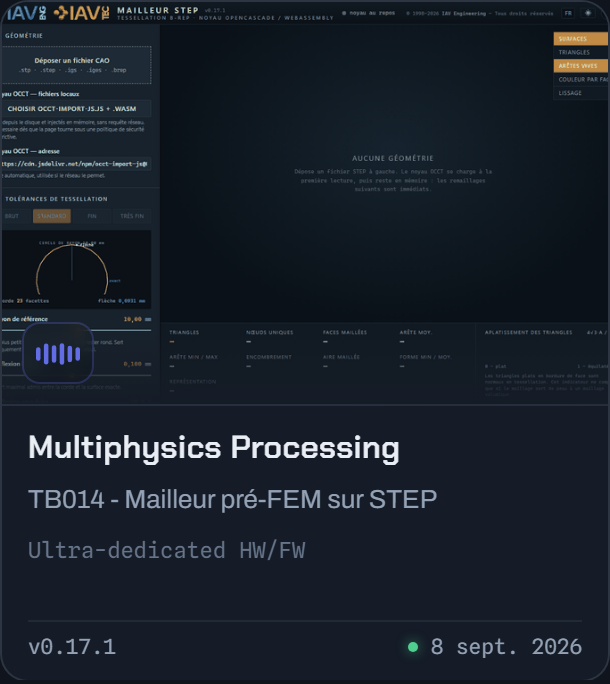This screenshot has width=610, height=684.
Task: Click the orange IAV TEC logo
Action: pyautogui.click(x=81, y=13)
